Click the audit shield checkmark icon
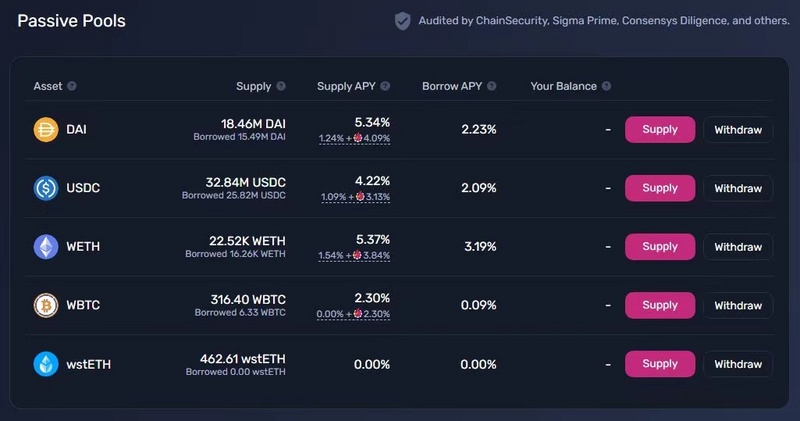 403,21
